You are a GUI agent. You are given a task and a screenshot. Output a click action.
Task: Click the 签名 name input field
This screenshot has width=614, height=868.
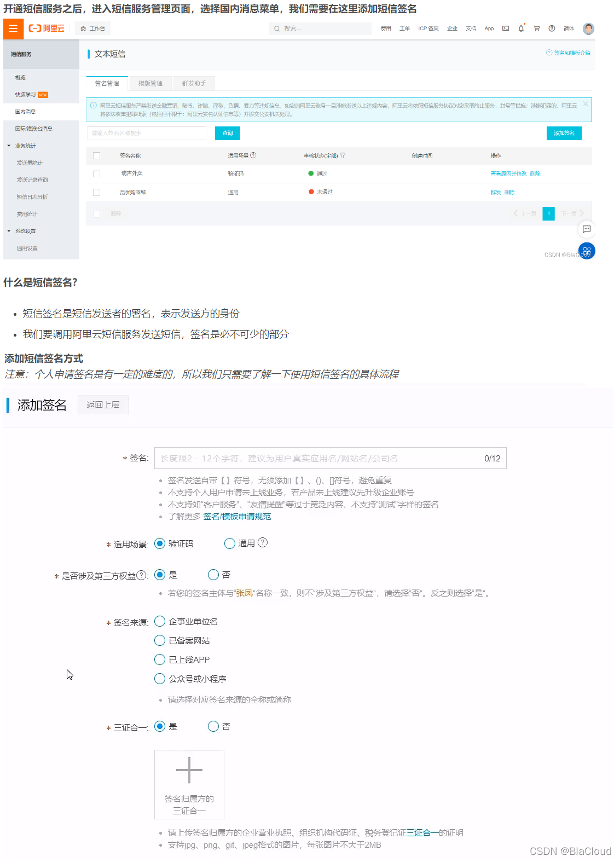(x=317, y=458)
